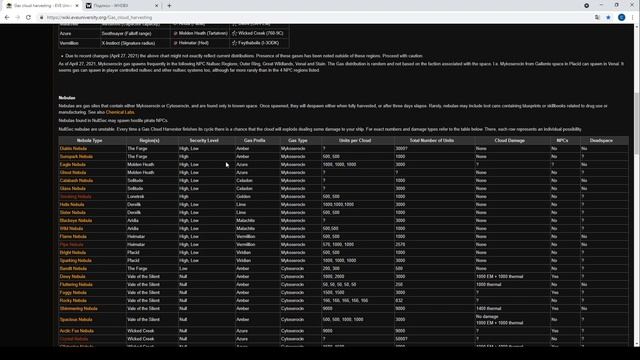640x360 pixels.
Task: Switch to the Gas cloud harvesting tab
Action: (x=42, y=6)
